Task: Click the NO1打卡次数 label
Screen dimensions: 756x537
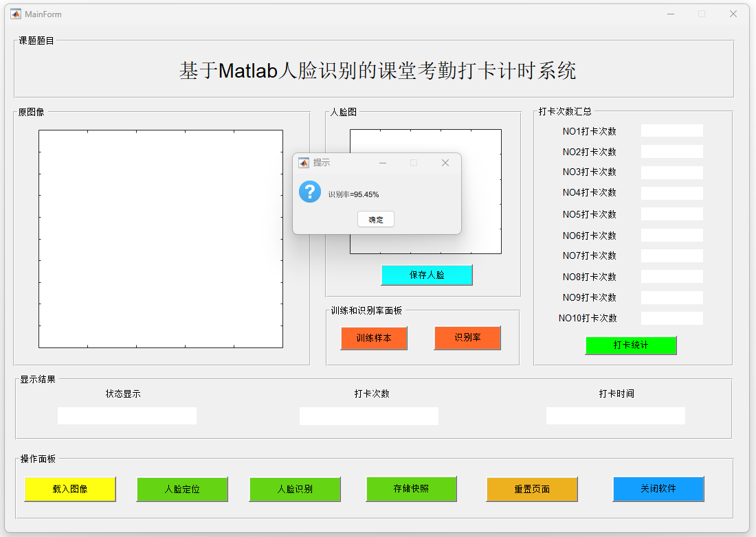Action: [589, 131]
